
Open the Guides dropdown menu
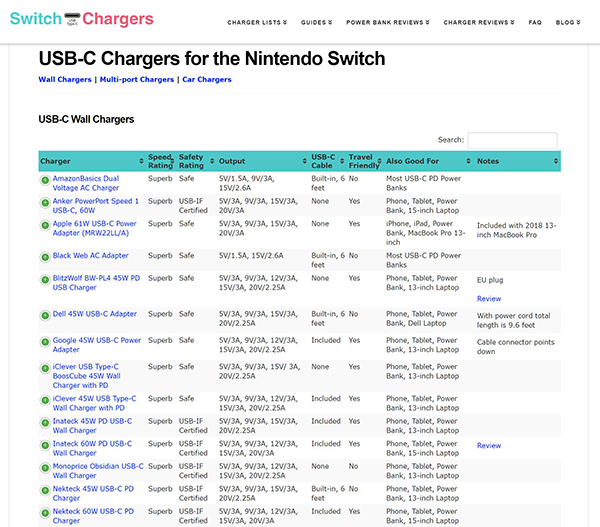pos(316,23)
